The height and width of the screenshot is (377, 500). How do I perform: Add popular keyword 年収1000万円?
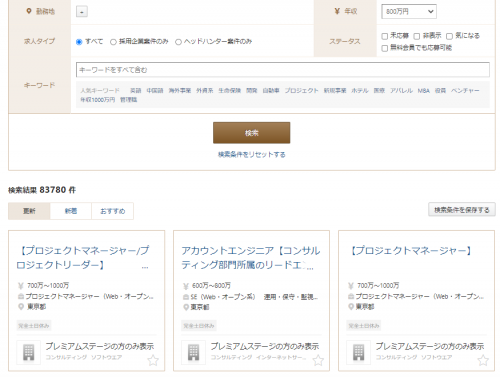tap(97, 100)
